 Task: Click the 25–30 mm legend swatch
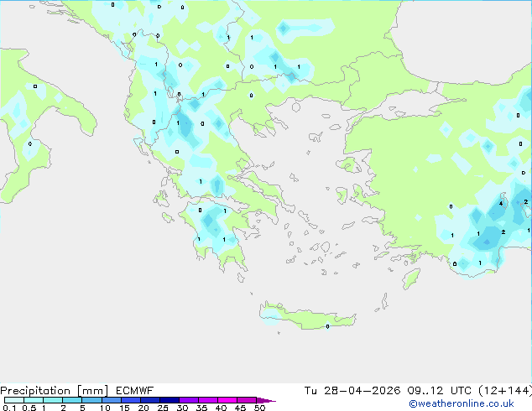pos(170,400)
